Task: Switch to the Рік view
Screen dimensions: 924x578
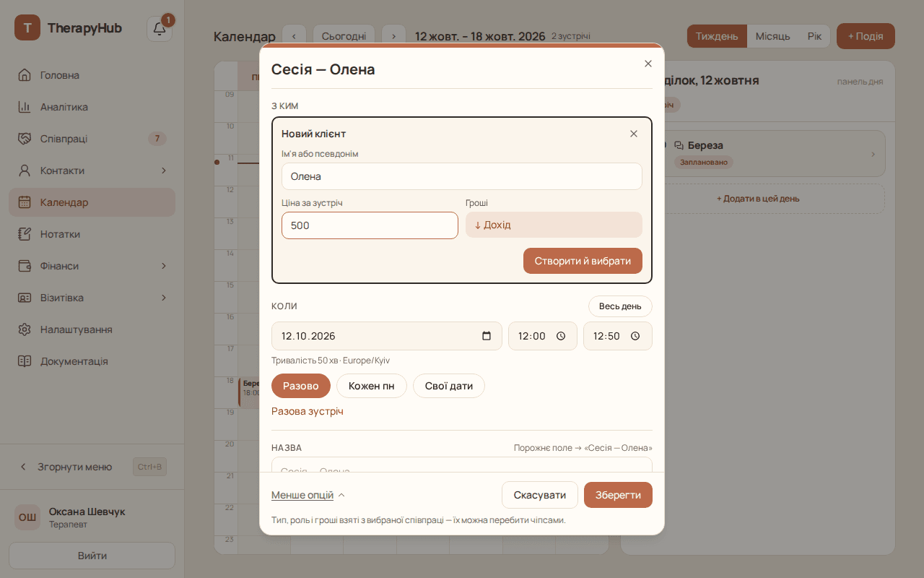Action: pos(814,36)
